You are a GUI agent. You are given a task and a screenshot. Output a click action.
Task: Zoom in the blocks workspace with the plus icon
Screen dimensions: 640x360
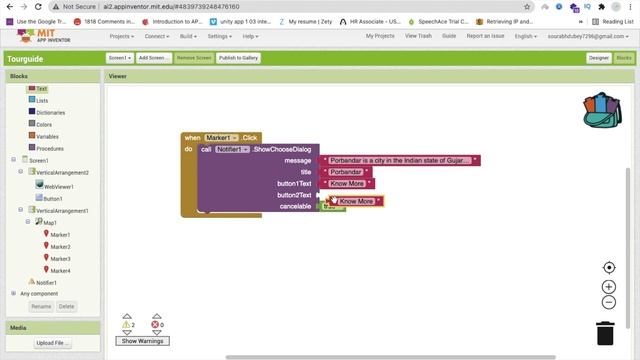pos(609,287)
